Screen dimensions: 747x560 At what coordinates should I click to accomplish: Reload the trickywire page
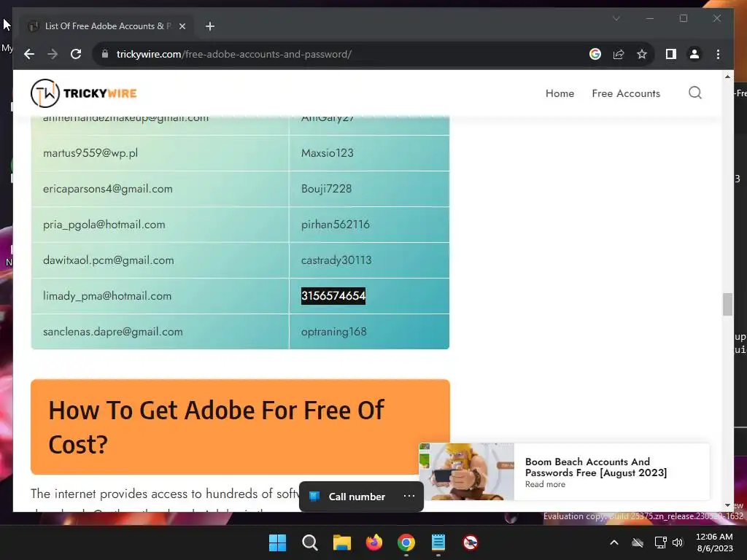tap(76, 54)
